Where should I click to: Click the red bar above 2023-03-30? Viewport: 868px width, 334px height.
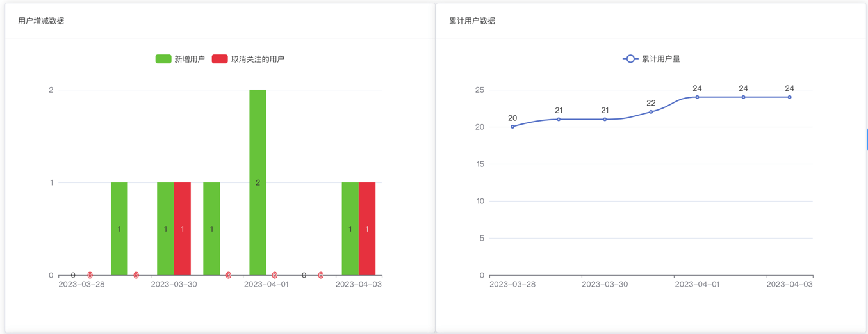pos(183,228)
